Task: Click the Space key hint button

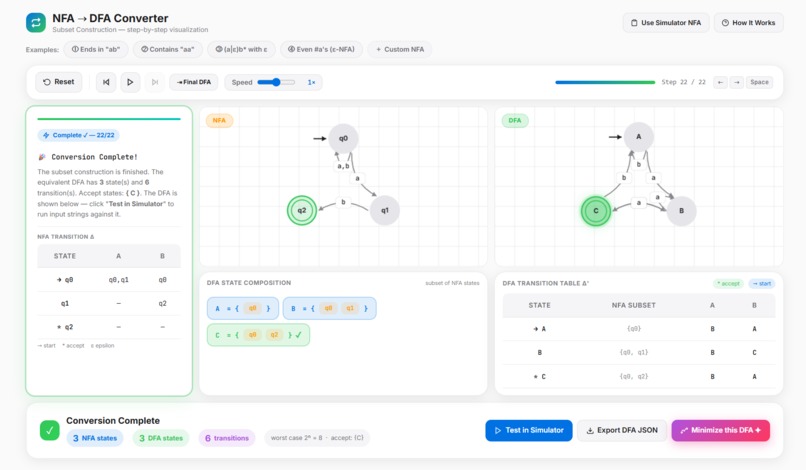Action: [x=759, y=82]
